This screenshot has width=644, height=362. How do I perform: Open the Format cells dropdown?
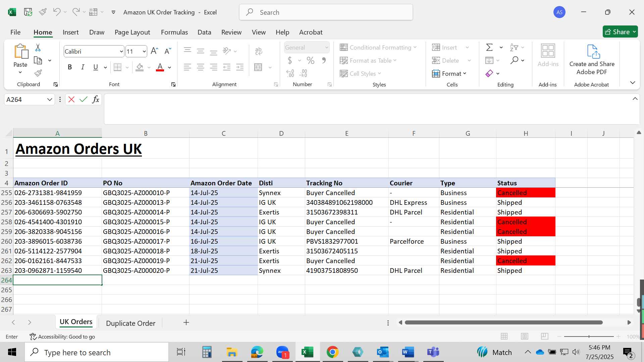[449, 73]
